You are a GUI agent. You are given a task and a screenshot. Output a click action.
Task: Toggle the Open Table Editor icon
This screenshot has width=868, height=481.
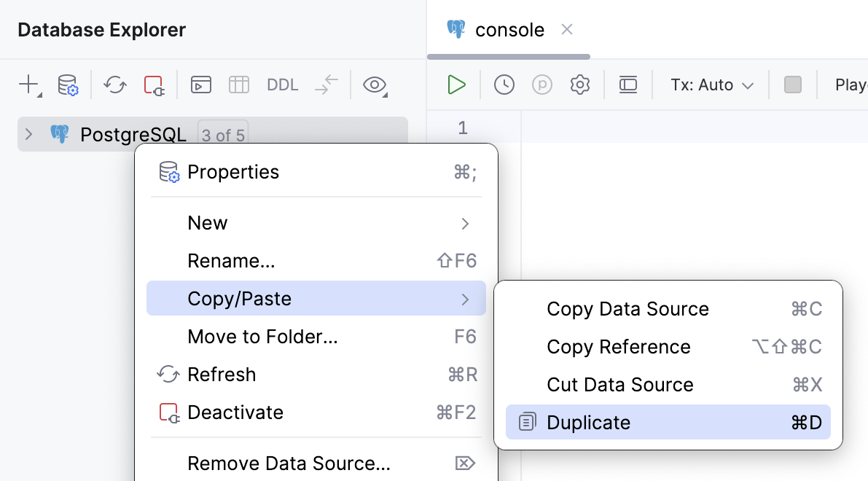point(238,85)
